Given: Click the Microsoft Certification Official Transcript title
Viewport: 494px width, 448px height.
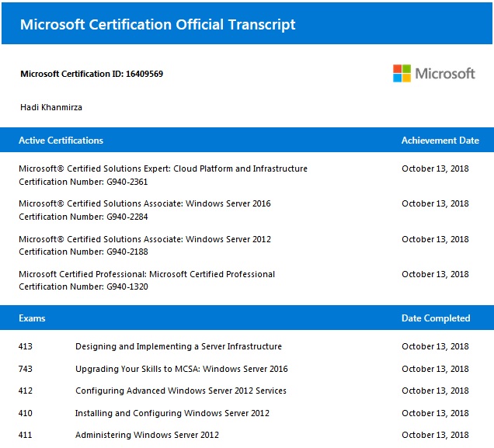Looking at the screenshot, I should click(x=158, y=24).
